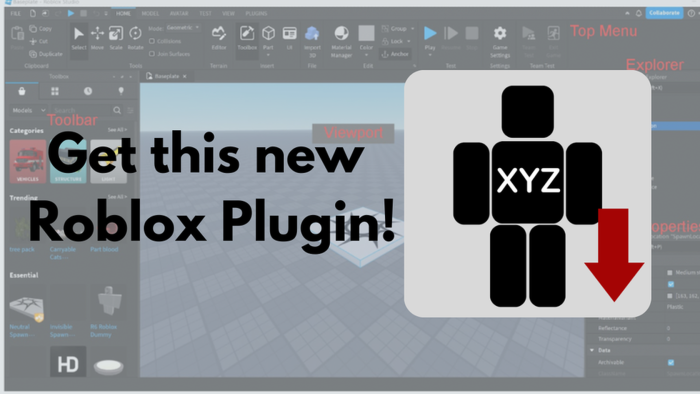Collapse the Data section in Properties

592,350
